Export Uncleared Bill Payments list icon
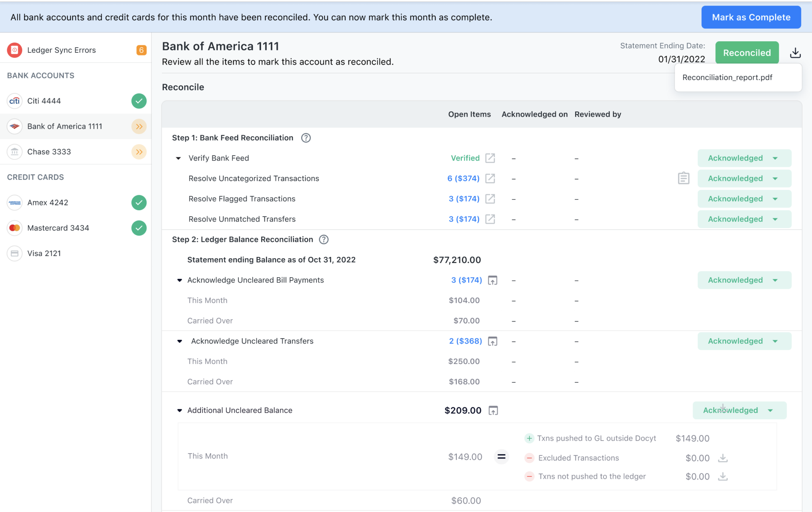Screen dimensions: 812x512 point(492,280)
